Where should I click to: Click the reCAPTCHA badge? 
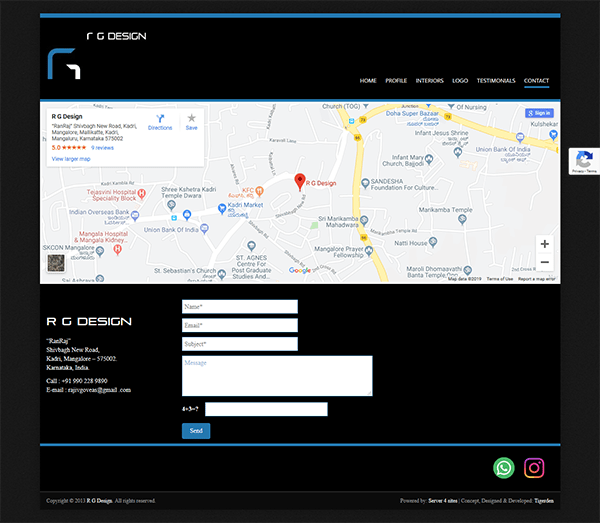[x=584, y=161]
